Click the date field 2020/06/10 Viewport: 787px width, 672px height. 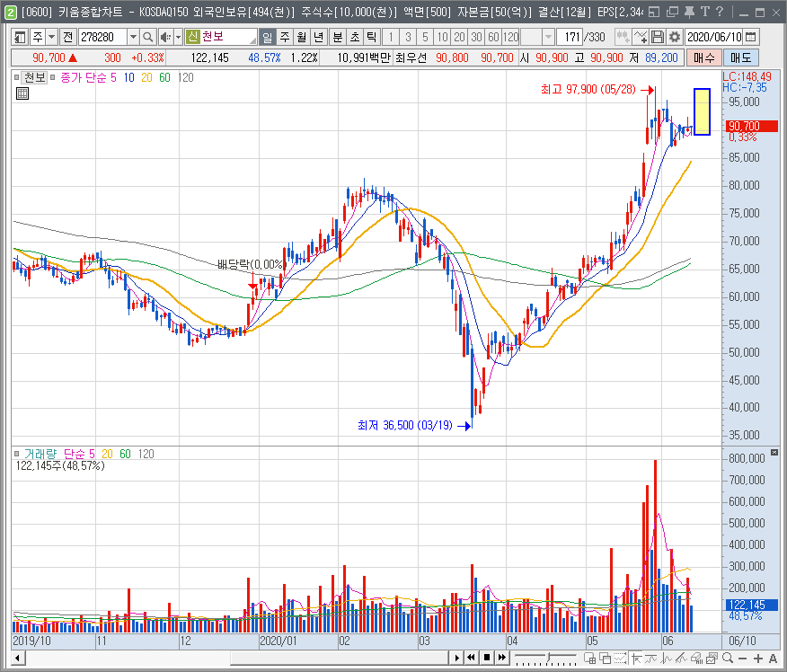click(x=714, y=37)
